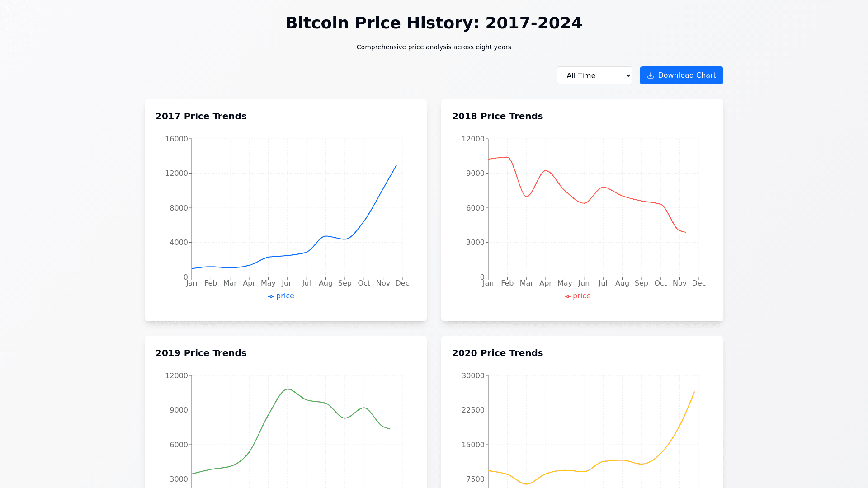Image resolution: width=868 pixels, height=488 pixels.
Task: Open the All Time range dropdown
Action: click(x=594, y=75)
